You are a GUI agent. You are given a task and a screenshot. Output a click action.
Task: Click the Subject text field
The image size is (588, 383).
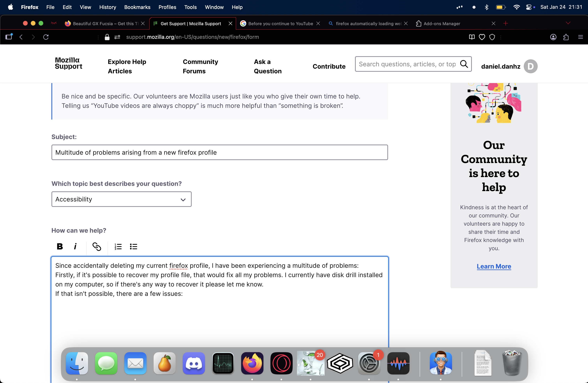click(219, 152)
